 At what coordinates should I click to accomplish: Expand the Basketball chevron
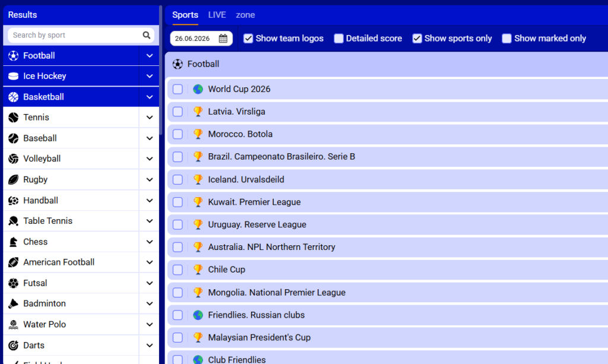(x=149, y=97)
